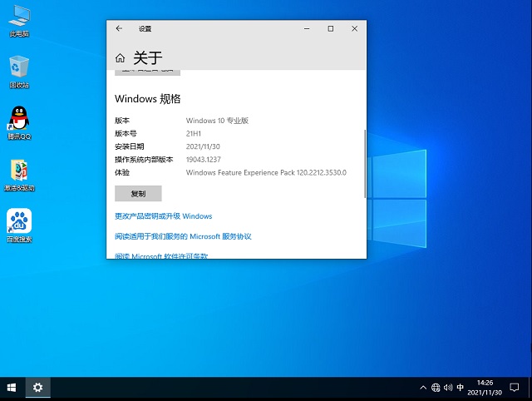Click the volume speaker tray icon
532x401 pixels.
pyautogui.click(x=447, y=388)
